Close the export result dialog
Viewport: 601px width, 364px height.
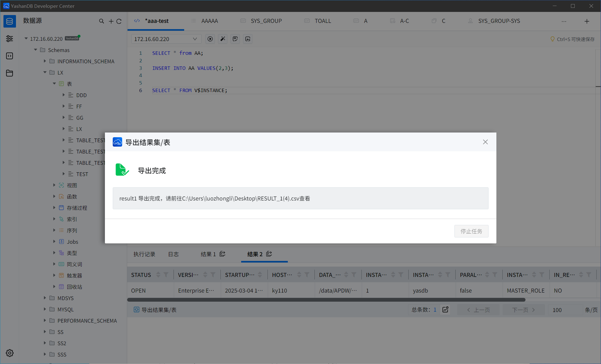click(x=485, y=142)
